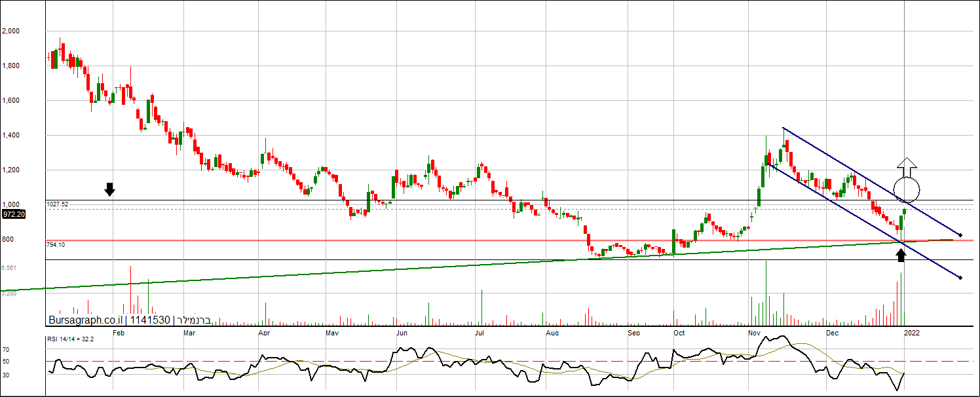Click the RSI 14/14 = 32.2 indicator label
980x397 pixels.
coord(71,339)
